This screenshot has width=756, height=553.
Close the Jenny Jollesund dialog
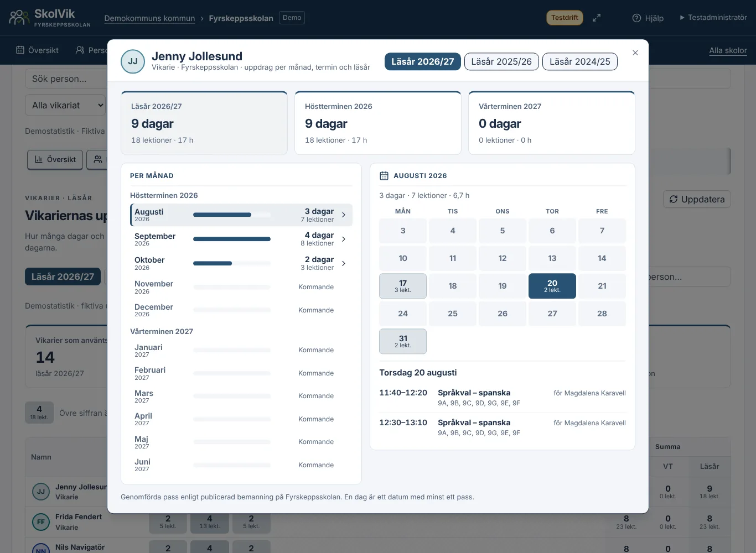tap(635, 53)
